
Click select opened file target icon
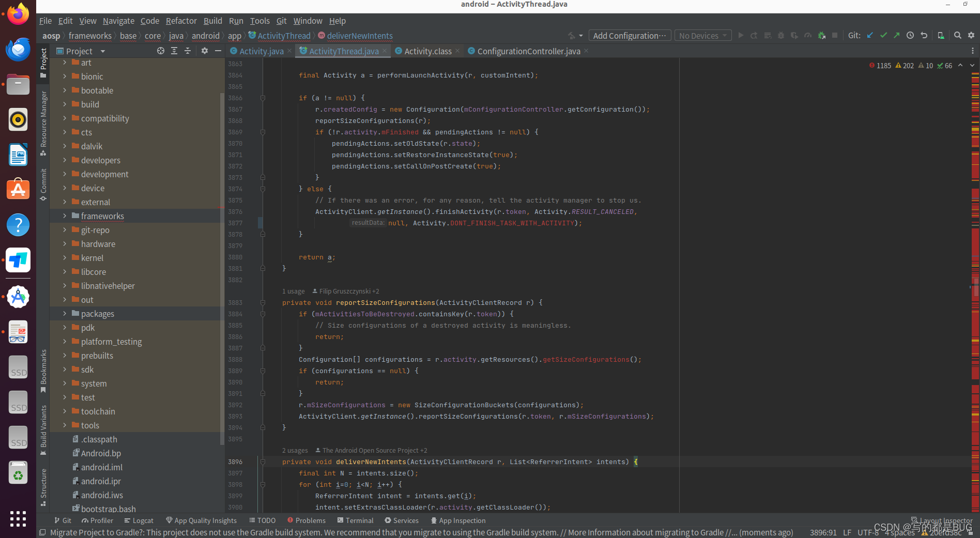[161, 51]
